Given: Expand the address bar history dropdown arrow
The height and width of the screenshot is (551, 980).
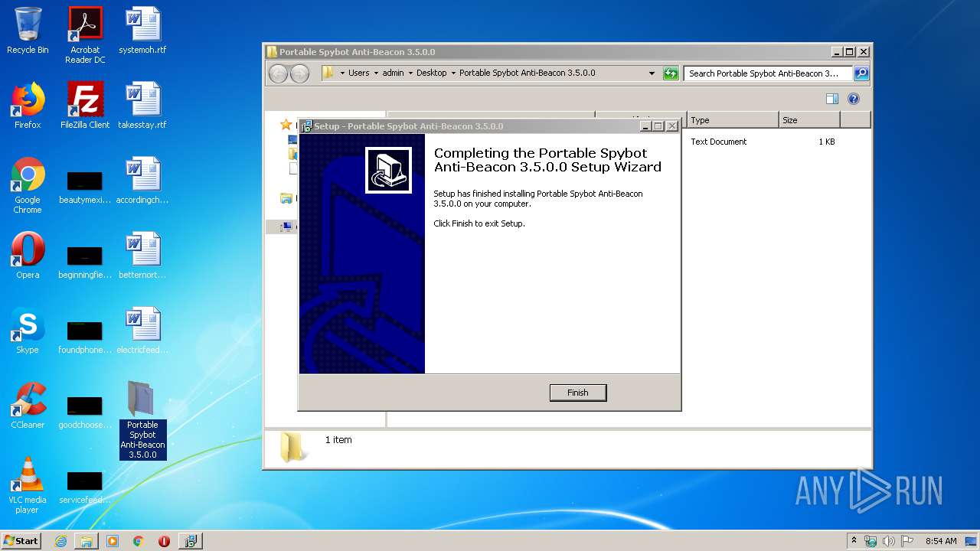Looking at the screenshot, I should [652, 73].
